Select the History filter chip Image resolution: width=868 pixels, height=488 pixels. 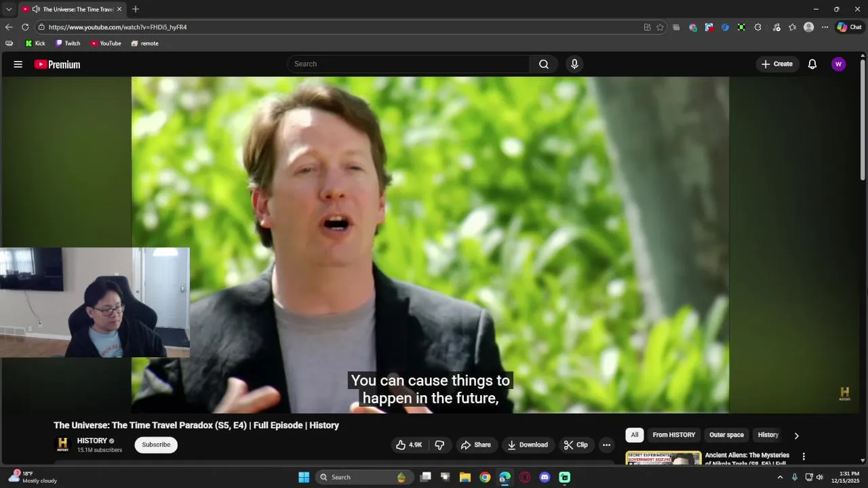[x=768, y=435]
